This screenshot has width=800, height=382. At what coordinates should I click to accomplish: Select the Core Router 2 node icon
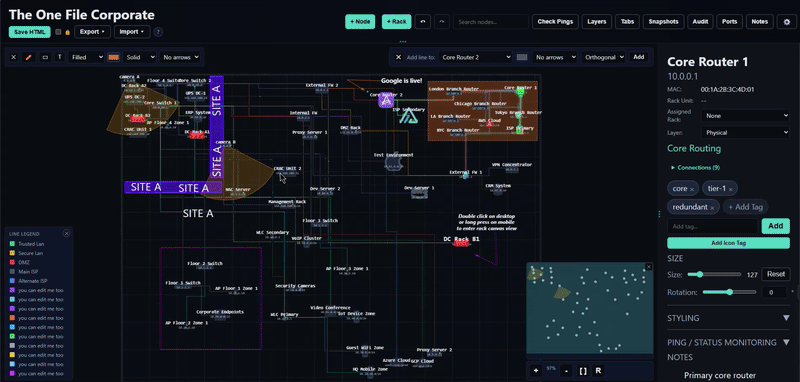[386, 101]
